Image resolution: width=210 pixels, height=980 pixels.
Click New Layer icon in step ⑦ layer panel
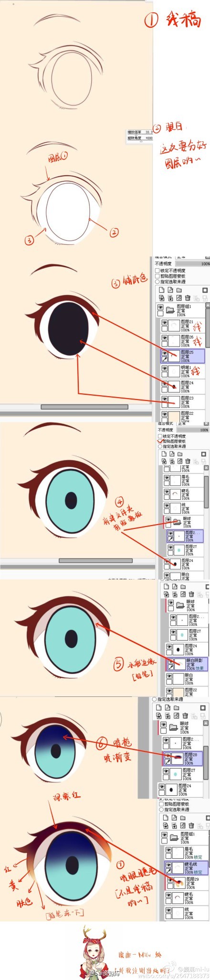point(165,817)
